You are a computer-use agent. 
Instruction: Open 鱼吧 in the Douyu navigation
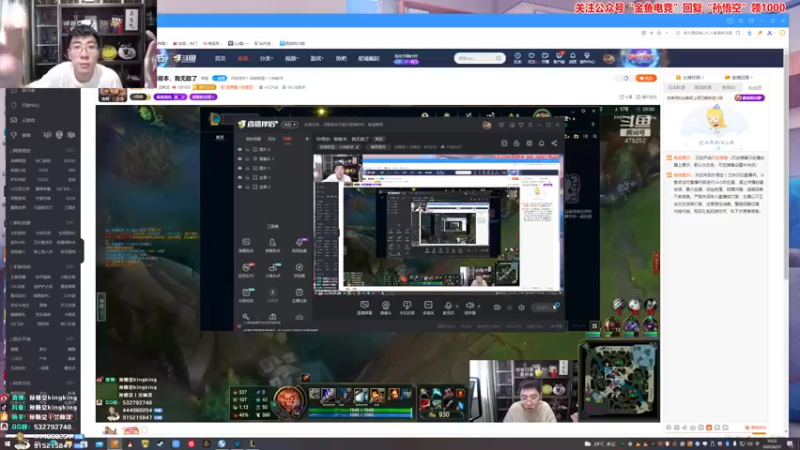coord(341,58)
